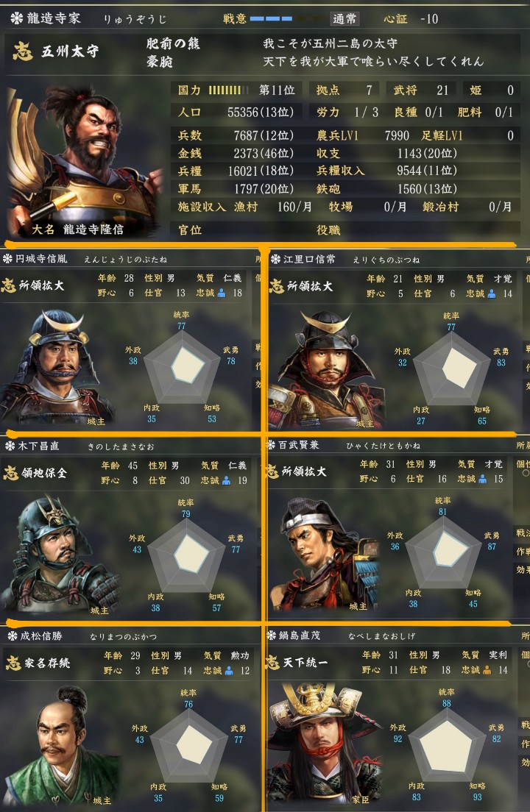530x812 pixels.
Task: Click the blue loyalty icon for 円城寺信胤
Action: click(222, 293)
